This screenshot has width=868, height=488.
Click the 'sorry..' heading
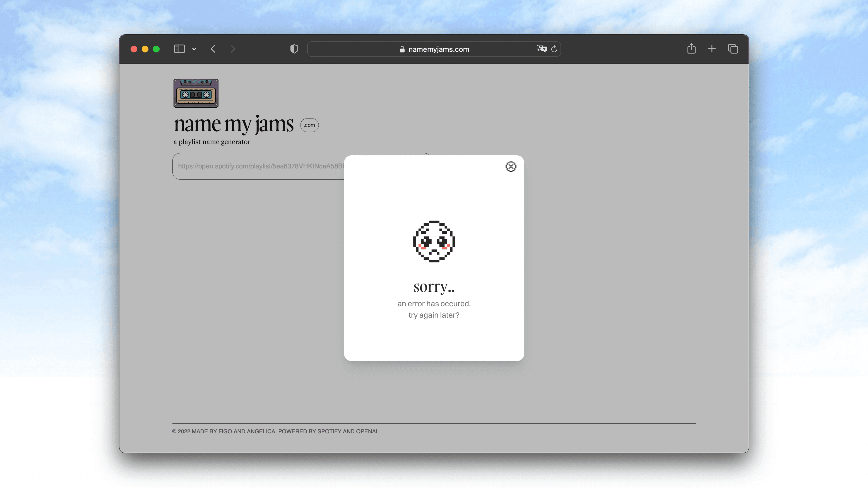pos(434,287)
